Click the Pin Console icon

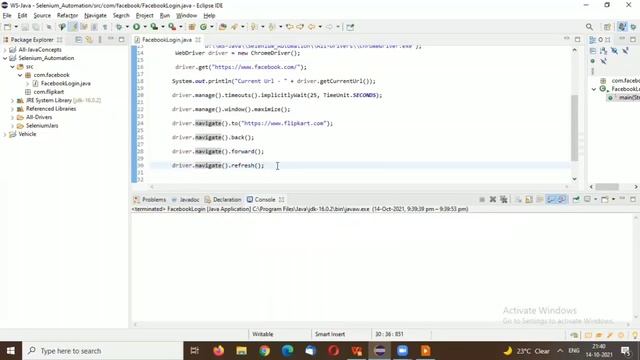(x=576, y=199)
